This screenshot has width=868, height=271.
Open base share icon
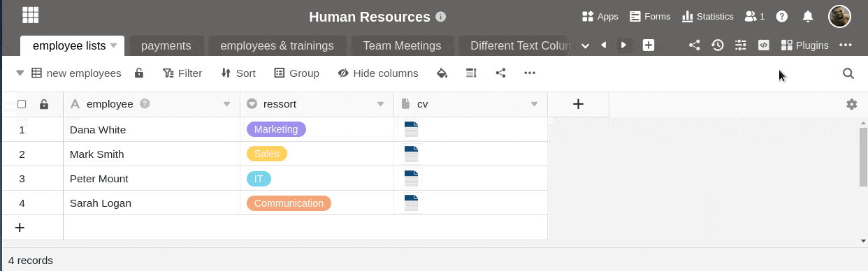tap(694, 45)
